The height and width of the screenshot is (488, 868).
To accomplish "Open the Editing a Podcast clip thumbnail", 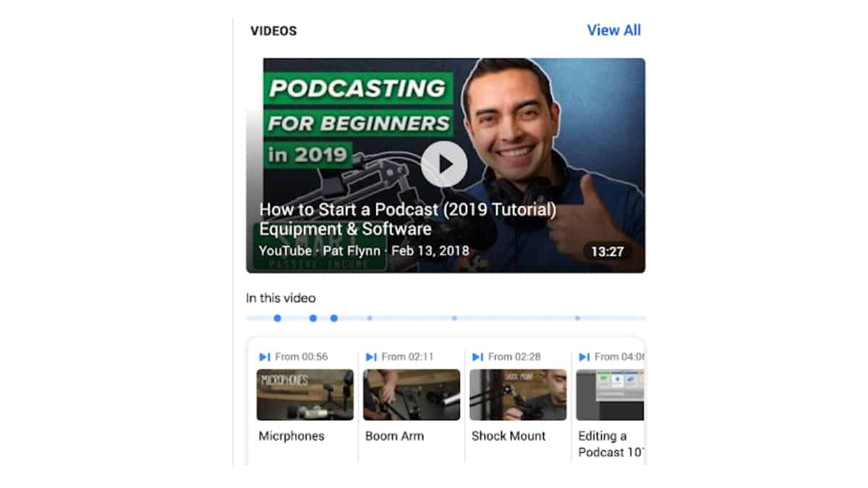I will click(610, 395).
